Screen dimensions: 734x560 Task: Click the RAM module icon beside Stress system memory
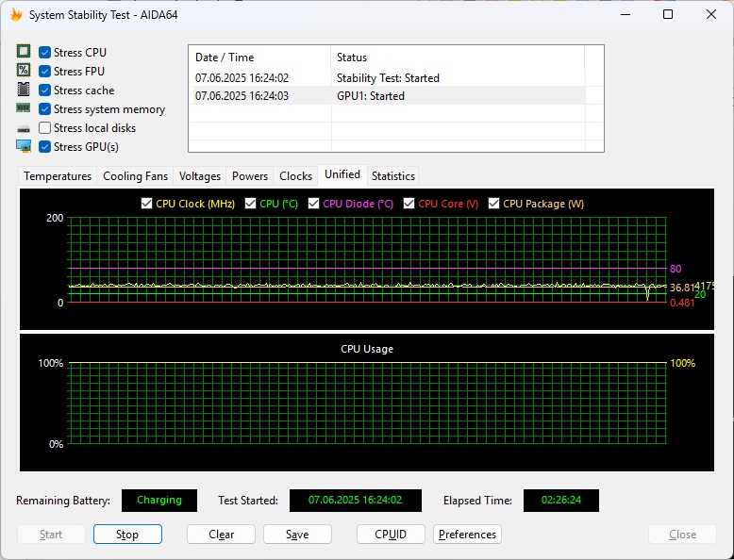coord(24,108)
